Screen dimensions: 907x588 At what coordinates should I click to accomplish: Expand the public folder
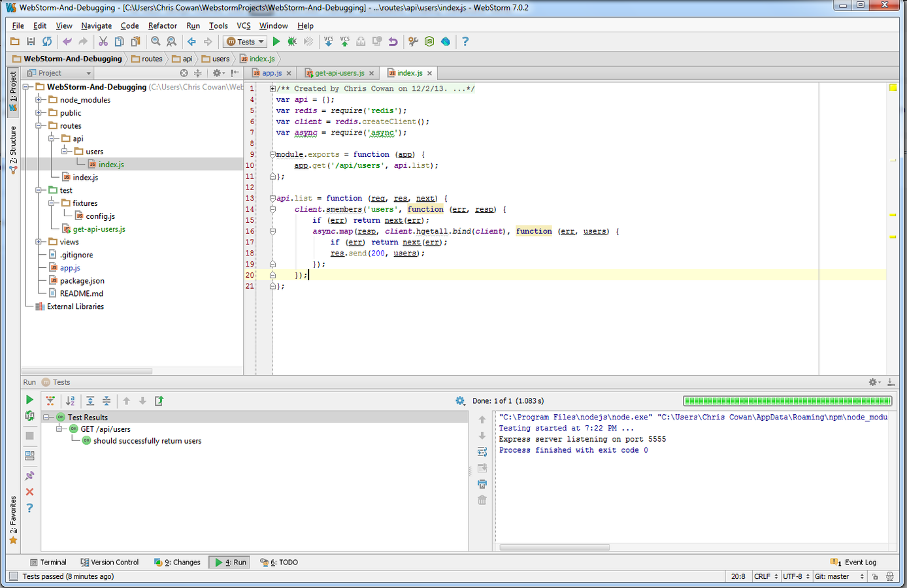tap(39, 113)
